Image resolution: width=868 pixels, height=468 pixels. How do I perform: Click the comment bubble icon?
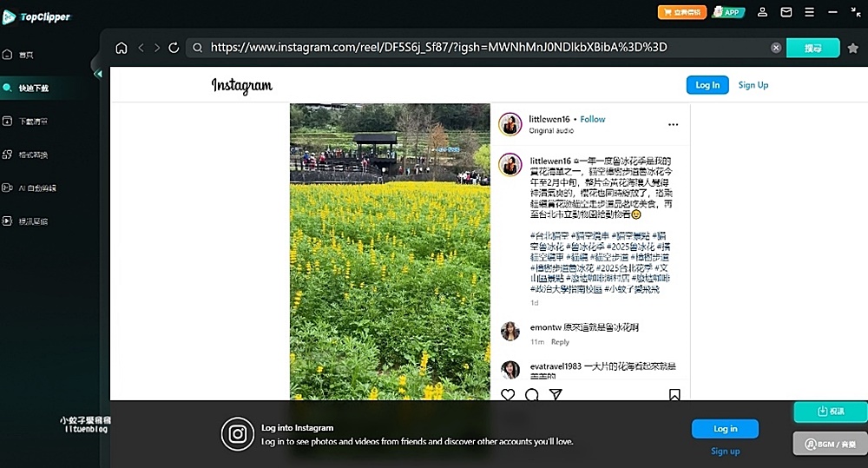[x=532, y=394]
